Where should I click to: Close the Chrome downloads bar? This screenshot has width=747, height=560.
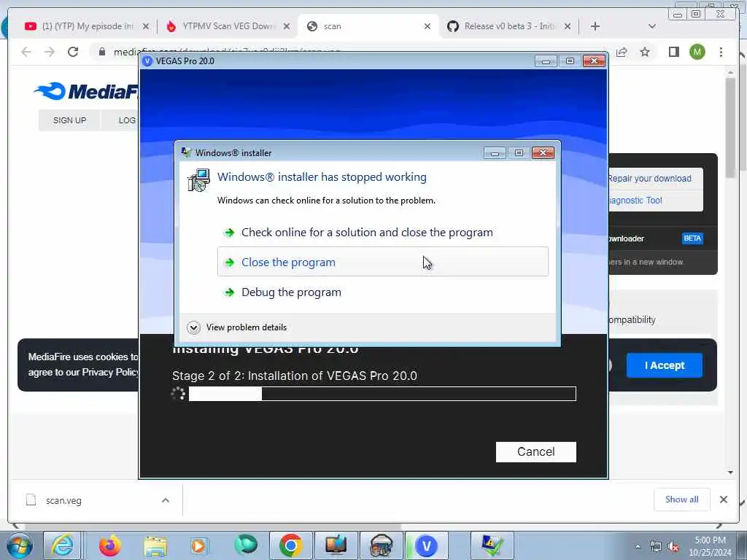pos(723,499)
